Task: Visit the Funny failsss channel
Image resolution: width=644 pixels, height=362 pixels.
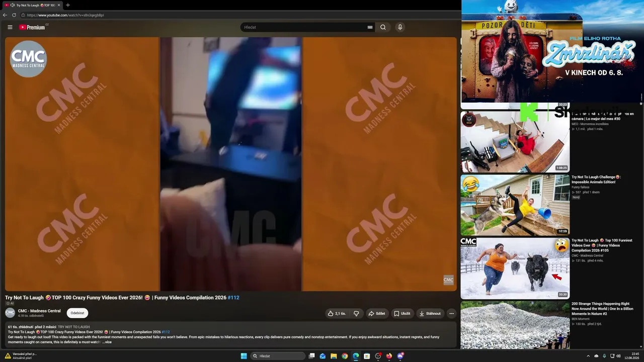Action: [x=580, y=187]
